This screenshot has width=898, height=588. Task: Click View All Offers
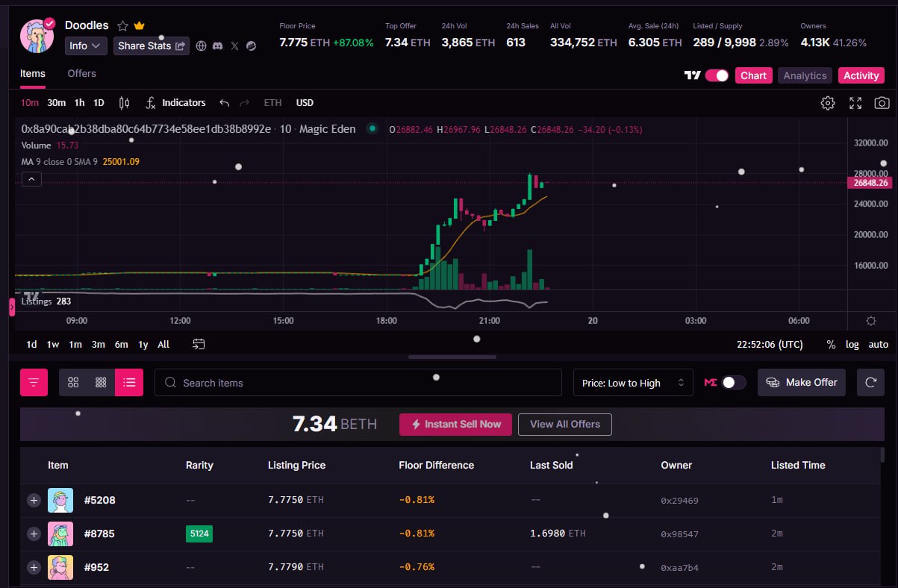pos(565,424)
